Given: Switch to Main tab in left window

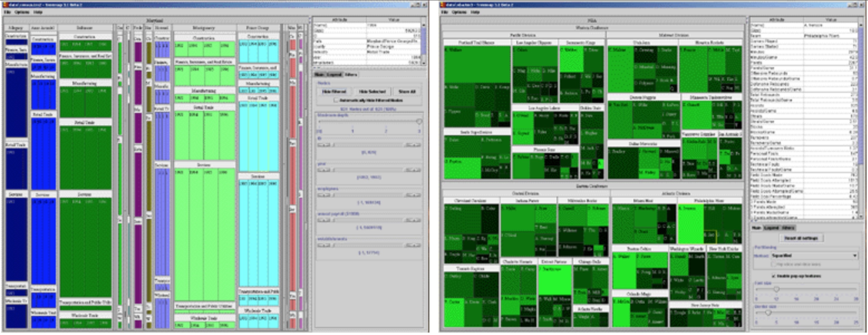Looking at the screenshot, I should click(x=319, y=75).
